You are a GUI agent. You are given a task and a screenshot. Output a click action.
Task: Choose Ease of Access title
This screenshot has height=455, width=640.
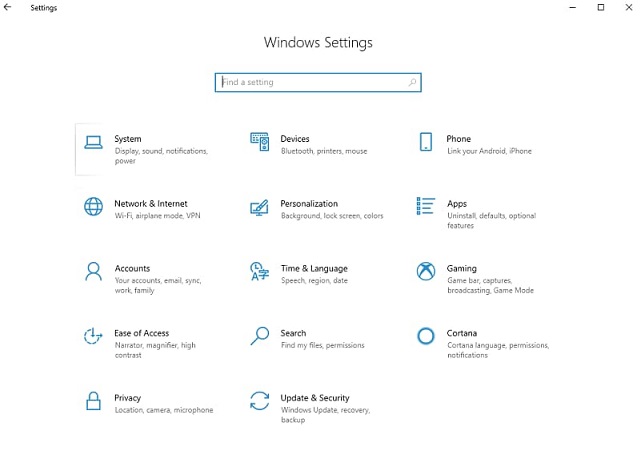(x=142, y=333)
